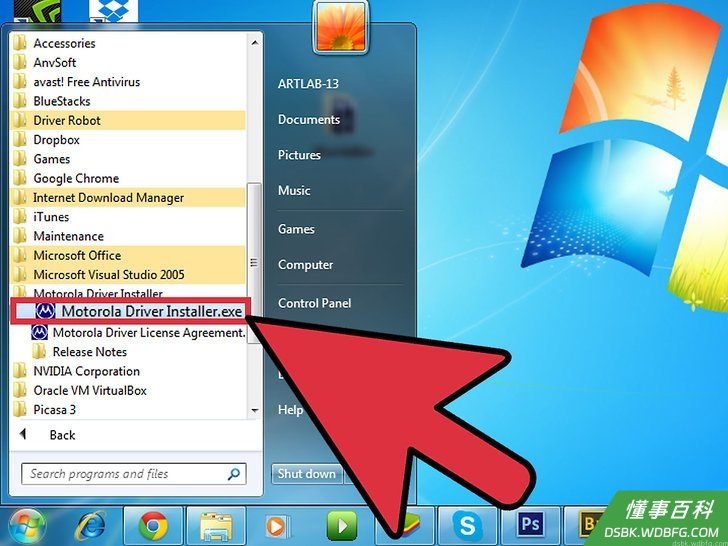The image size is (728, 546).
Task: Open the Games program folder in list
Action: coord(128,159)
